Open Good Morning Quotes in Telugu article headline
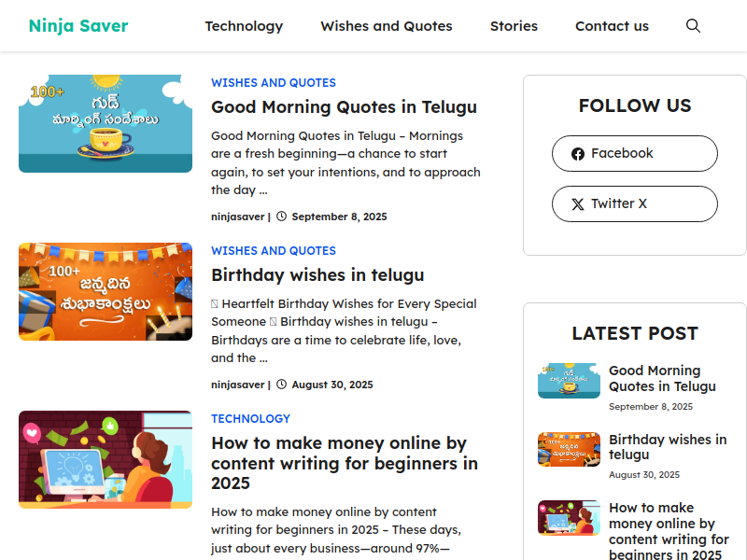This screenshot has height=560, width=747. (x=344, y=107)
